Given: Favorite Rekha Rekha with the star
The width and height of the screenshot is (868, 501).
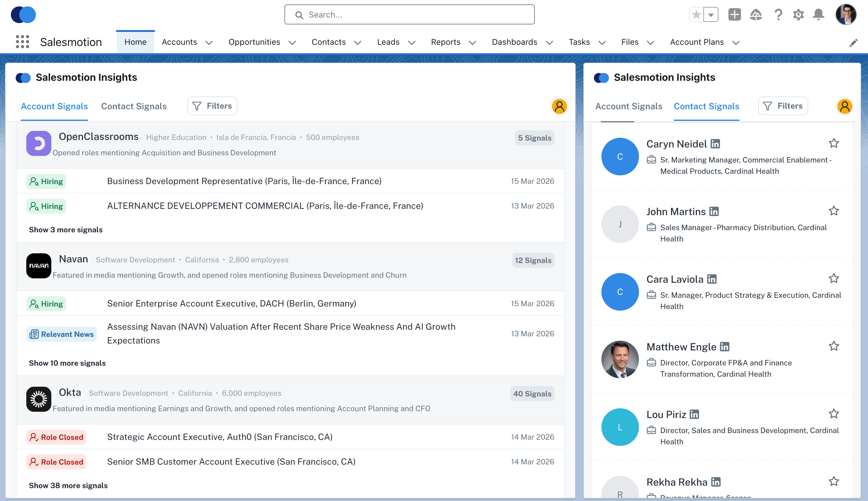Looking at the screenshot, I should click(834, 481).
